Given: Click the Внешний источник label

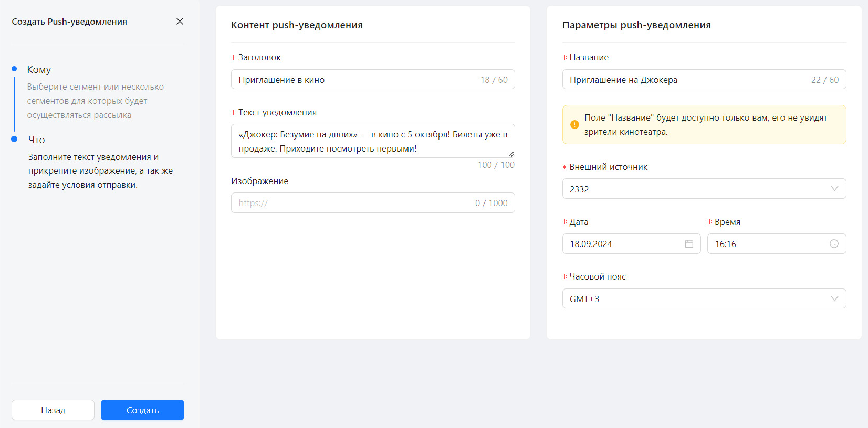Looking at the screenshot, I should point(609,167).
